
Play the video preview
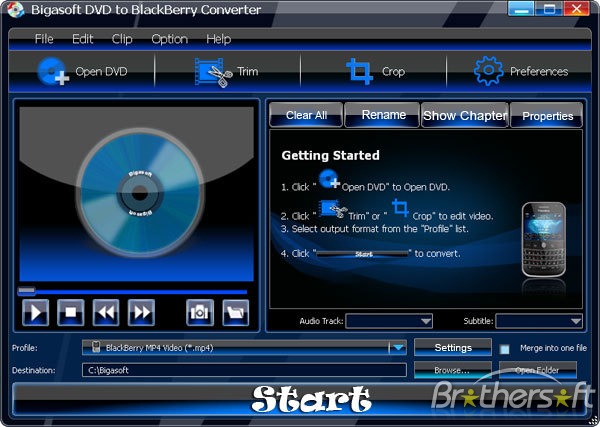pyautogui.click(x=36, y=313)
